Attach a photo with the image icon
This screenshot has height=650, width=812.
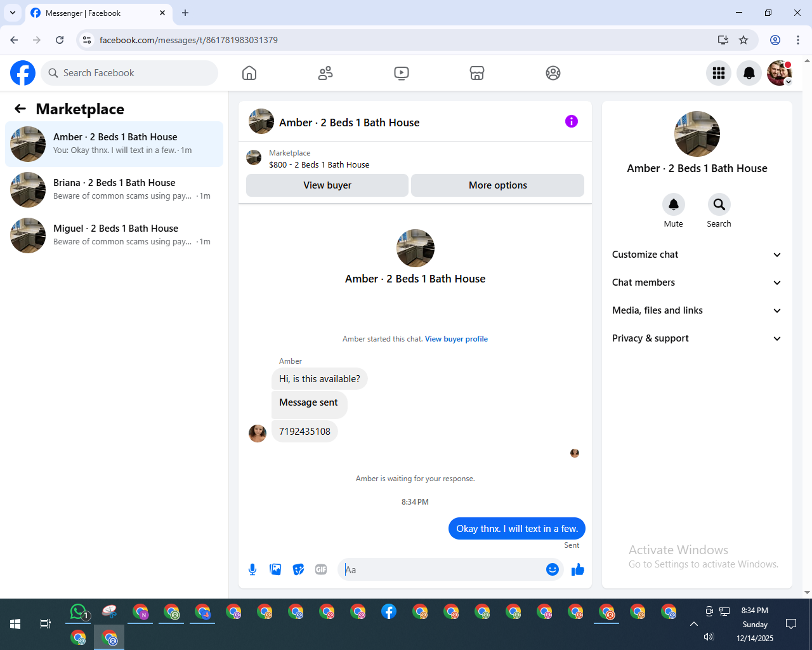[275, 569]
